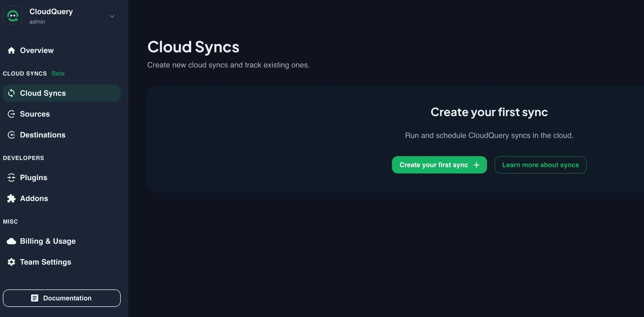Click the DEVELOPERS section label
644x317 pixels.
[x=24, y=158]
